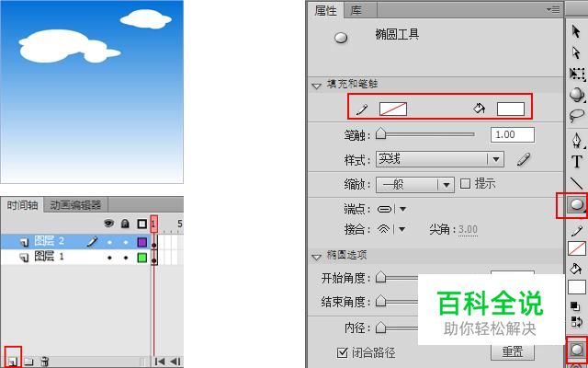Screen dimensions: 588x368
Task: Open the 动画编辑器 tab
Action: [x=75, y=205]
